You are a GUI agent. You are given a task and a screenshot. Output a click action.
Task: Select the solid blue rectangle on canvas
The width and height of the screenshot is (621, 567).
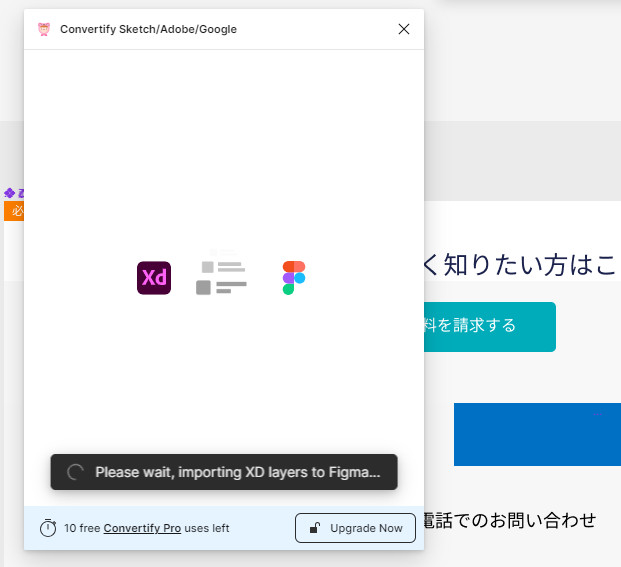tap(537, 434)
